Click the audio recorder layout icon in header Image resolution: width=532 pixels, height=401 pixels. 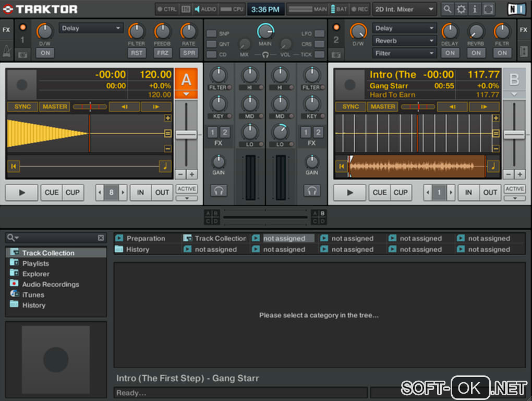tap(186, 9)
